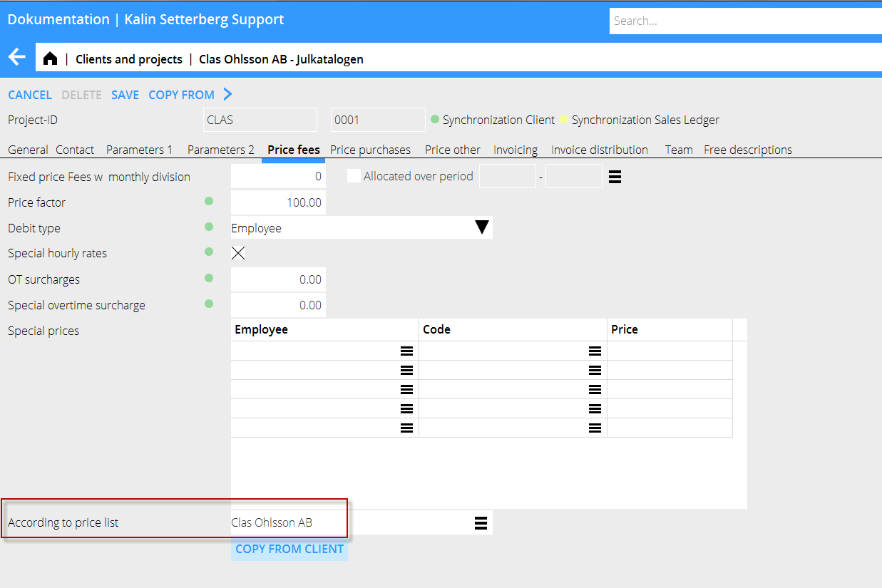Screen dimensions: 882x588
Task: Focus the Search box
Action: [x=745, y=21]
